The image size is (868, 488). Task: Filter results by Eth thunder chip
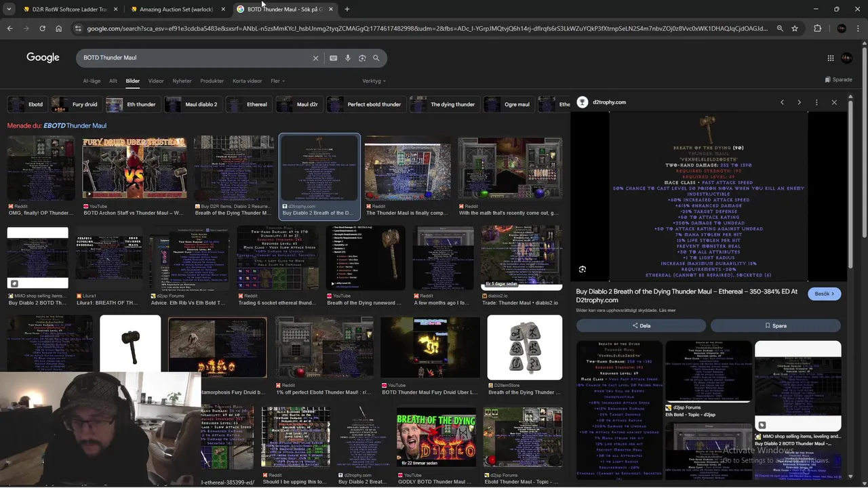pyautogui.click(x=133, y=104)
